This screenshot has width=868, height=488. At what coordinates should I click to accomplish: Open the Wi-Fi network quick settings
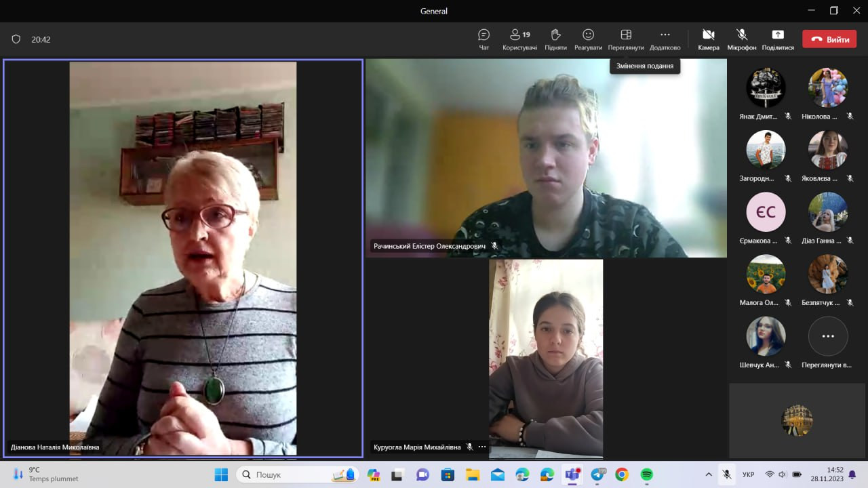769,474
